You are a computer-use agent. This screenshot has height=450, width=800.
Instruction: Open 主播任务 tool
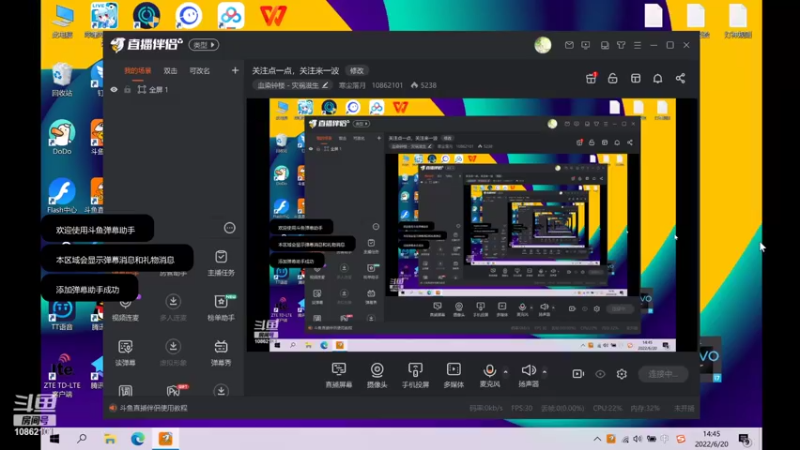pos(221,263)
